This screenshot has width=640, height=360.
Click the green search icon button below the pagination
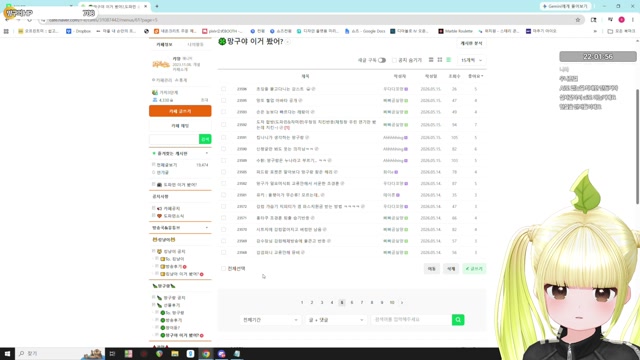(458, 320)
